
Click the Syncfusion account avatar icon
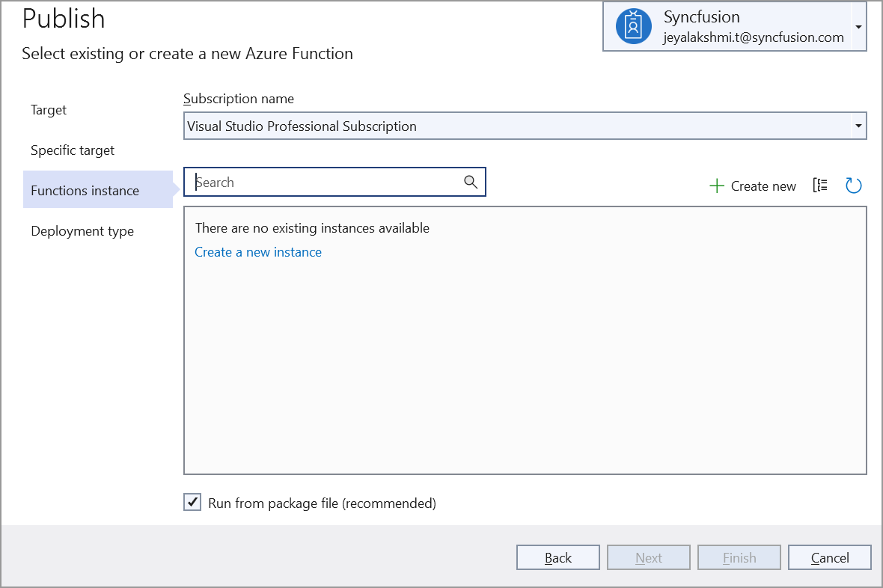633,26
